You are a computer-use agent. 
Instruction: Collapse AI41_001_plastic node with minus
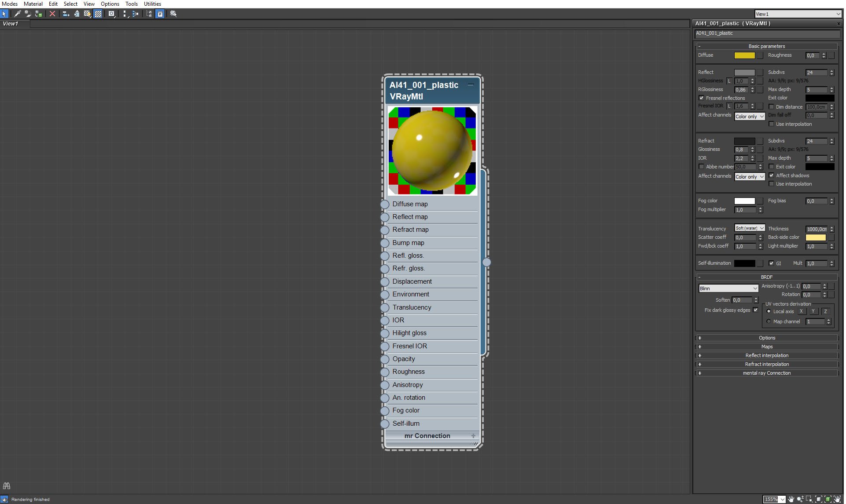471,85
